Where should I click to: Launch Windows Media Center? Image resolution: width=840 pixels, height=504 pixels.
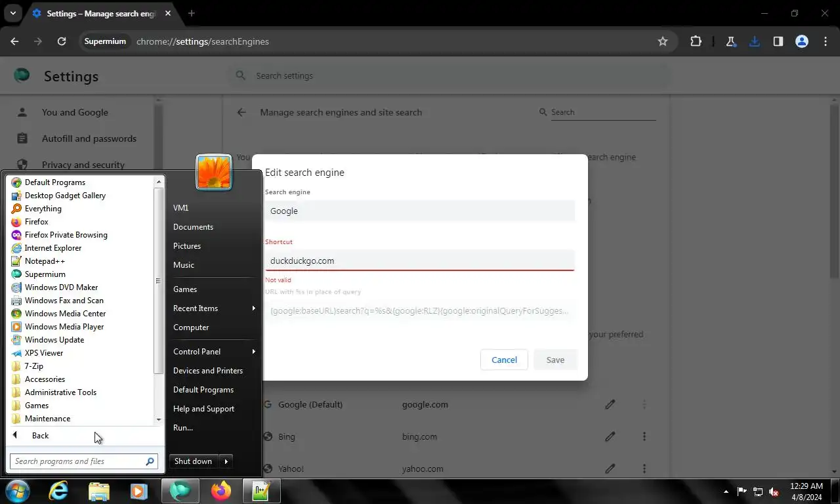point(65,314)
